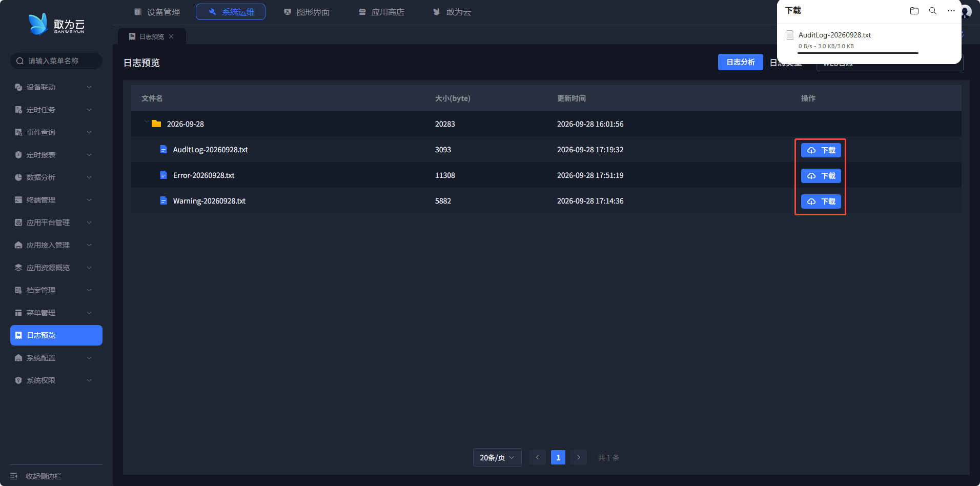Go to previous page arrow
980x486 pixels.
click(537, 457)
